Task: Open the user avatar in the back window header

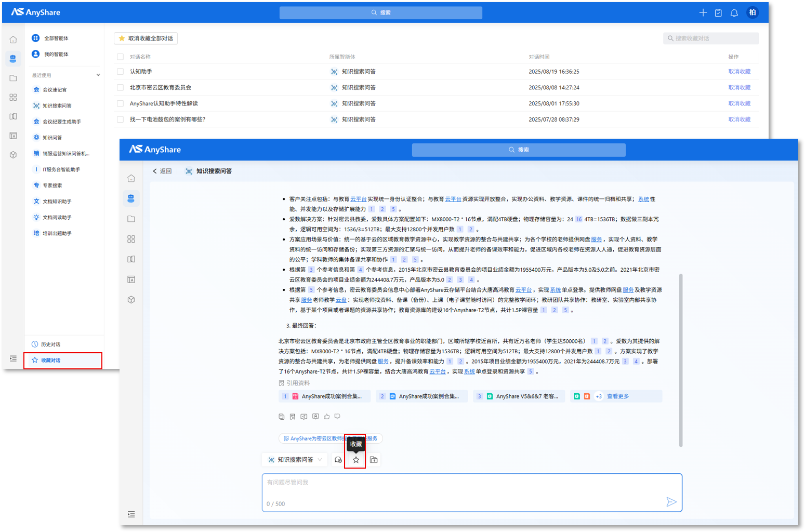Action: tap(753, 12)
